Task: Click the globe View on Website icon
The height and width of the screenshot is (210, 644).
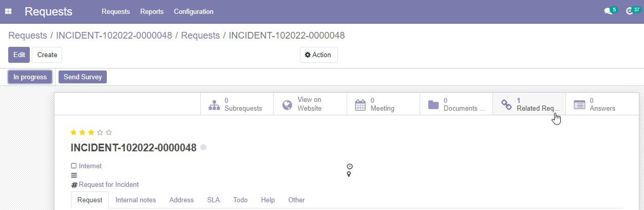Action: coord(288,105)
